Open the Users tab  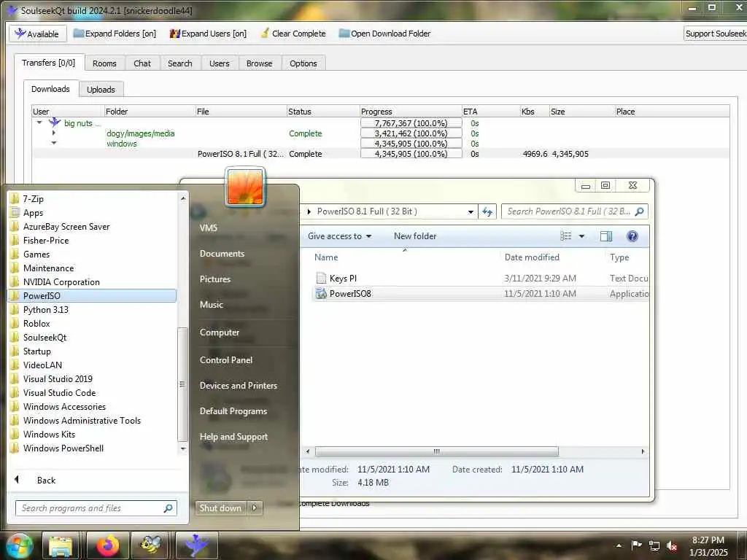[x=219, y=63]
